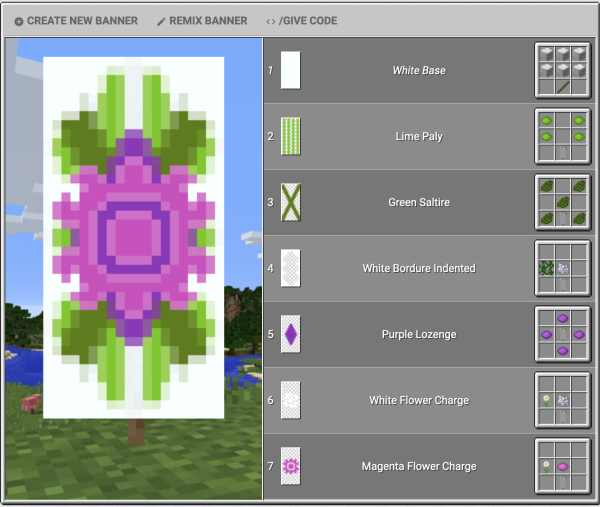
Task: Select the Lime Paly pattern thumbnail
Action: [291, 137]
